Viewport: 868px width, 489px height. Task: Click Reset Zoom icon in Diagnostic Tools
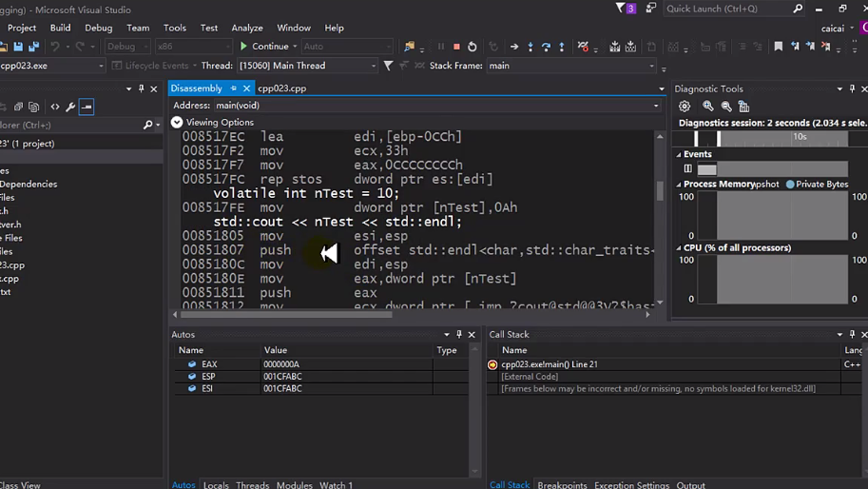point(744,106)
